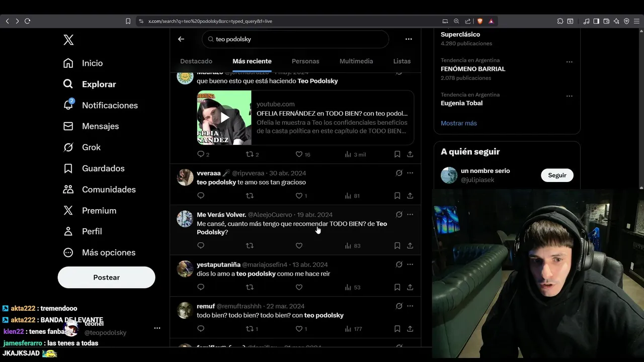Click Grok icon on vveraaa's post
The width and height of the screenshot is (644, 362).
(x=399, y=173)
